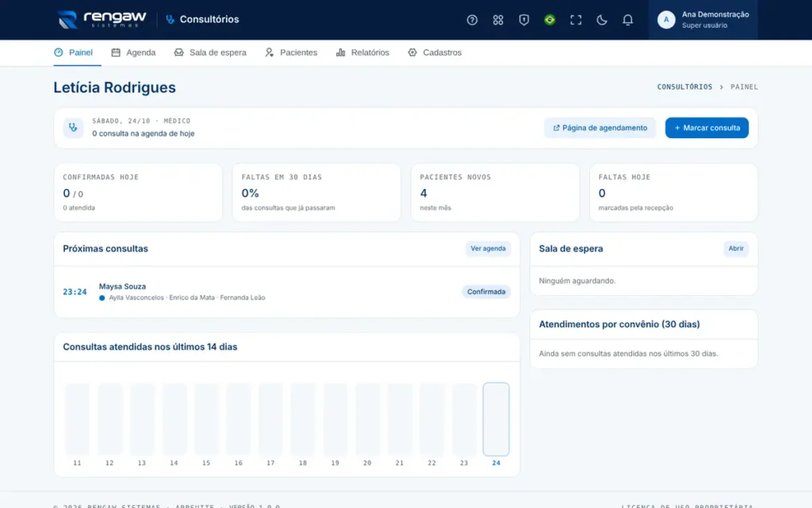Screen dimensions: 812x508
Task: Click the Pacientes novos stat card
Action: pos(495,192)
